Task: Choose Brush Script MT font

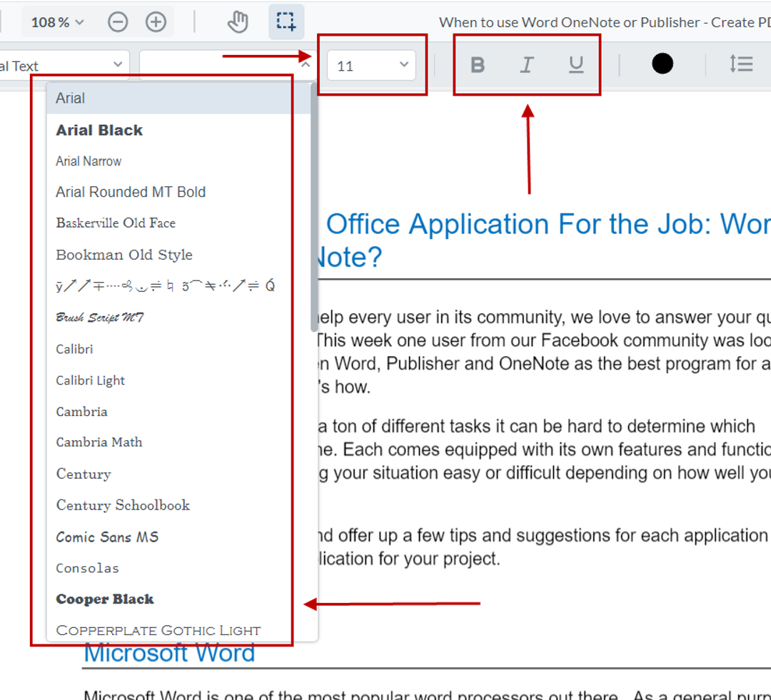Action: pos(178,317)
